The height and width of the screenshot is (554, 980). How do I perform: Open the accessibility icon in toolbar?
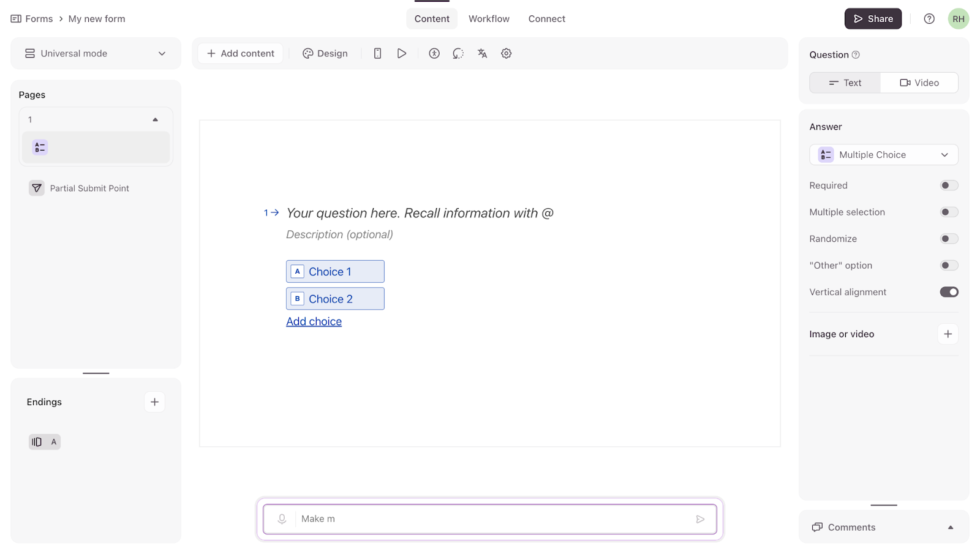[x=434, y=53]
